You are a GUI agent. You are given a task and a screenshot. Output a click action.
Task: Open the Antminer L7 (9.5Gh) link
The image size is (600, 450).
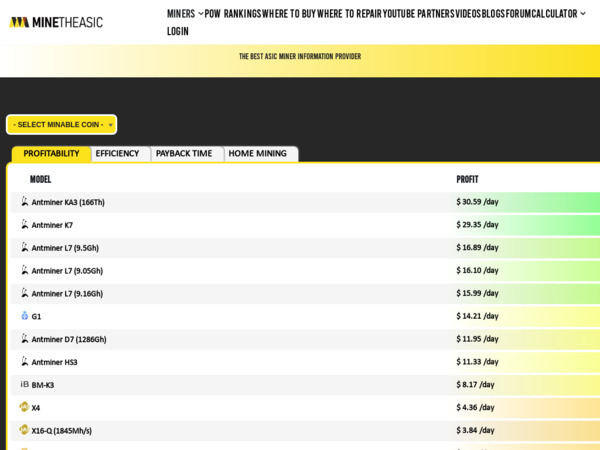65,248
